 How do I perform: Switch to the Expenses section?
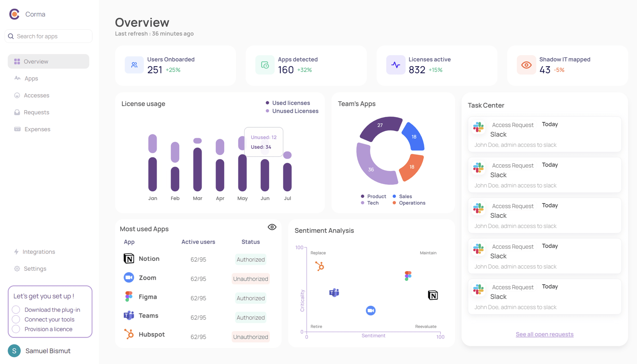[37, 129]
